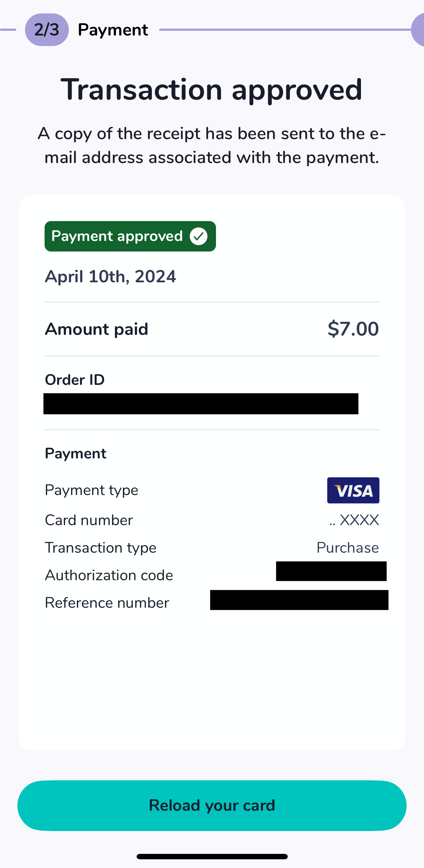Click the Payment step label
424x868 pixels.
pos(113,30)
